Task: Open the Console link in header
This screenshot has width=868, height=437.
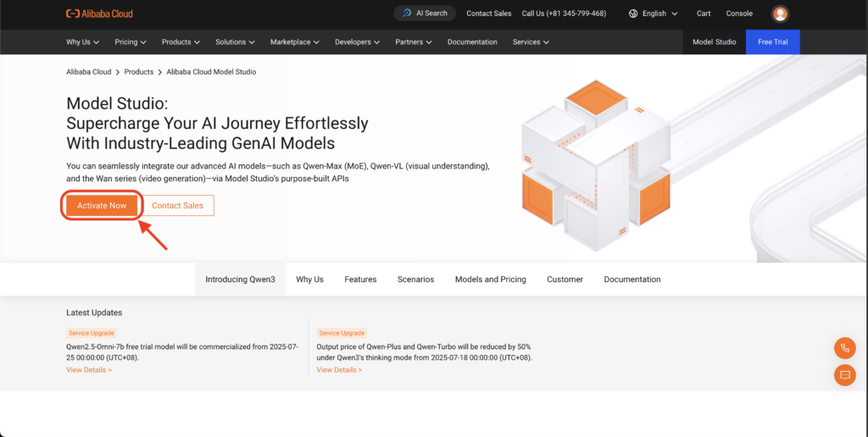Action: (739, 14)
